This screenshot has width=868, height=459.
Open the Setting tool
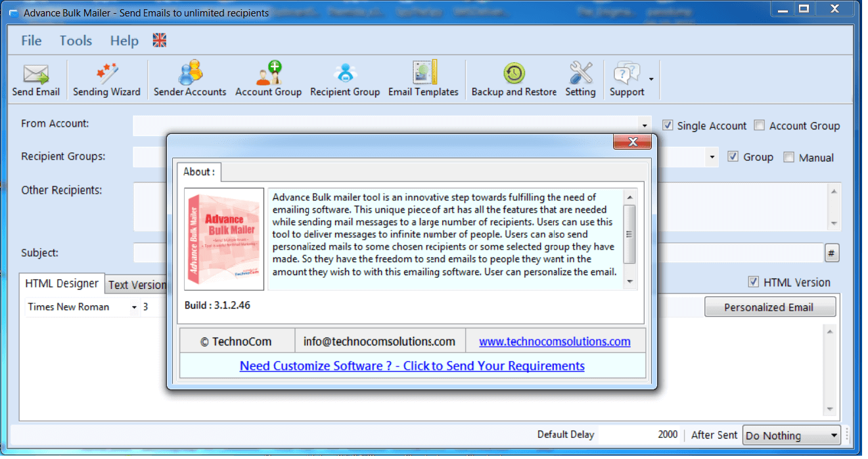click(x=580, y=79)
